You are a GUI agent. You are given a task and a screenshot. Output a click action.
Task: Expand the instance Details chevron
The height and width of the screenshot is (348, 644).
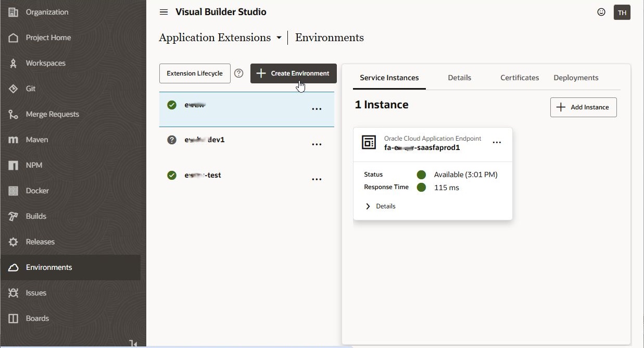pyautogui.click(x=368, y=206)
